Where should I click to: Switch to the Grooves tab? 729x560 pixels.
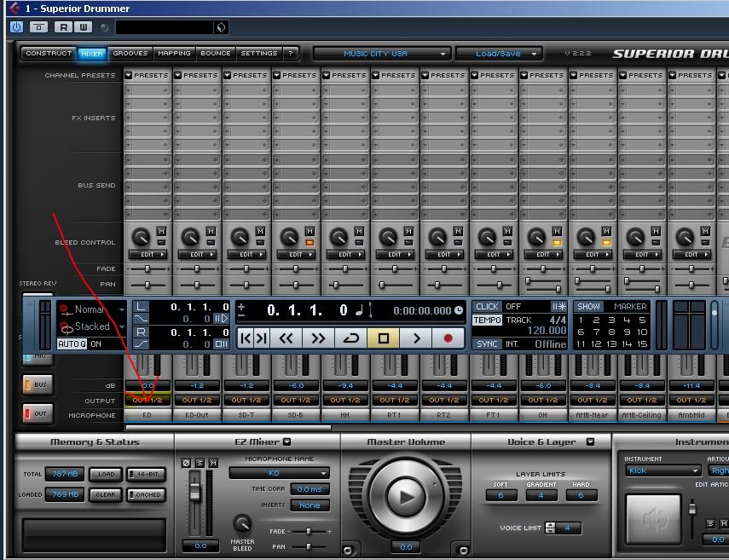(x=130, y=54)
